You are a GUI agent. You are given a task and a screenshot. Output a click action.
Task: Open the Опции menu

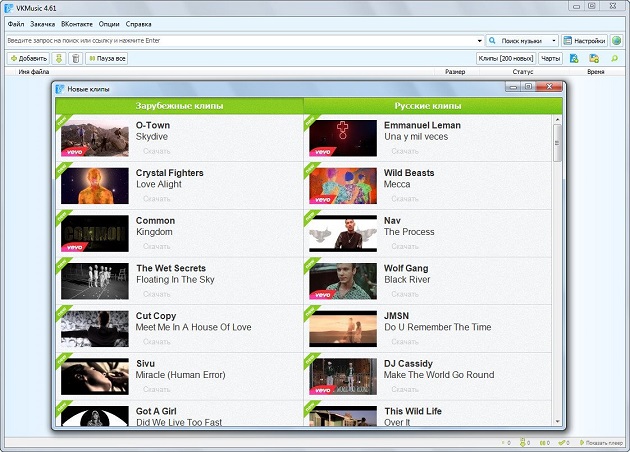click(109, 24)
